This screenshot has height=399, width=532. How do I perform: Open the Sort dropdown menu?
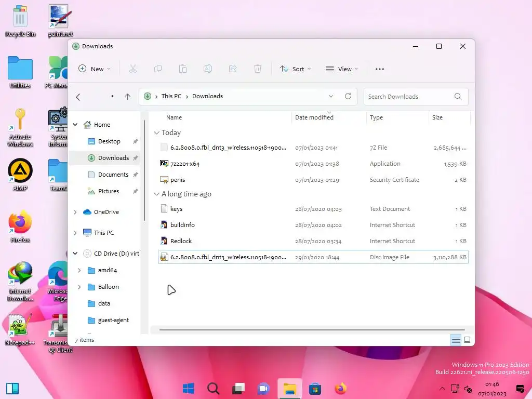295,69
